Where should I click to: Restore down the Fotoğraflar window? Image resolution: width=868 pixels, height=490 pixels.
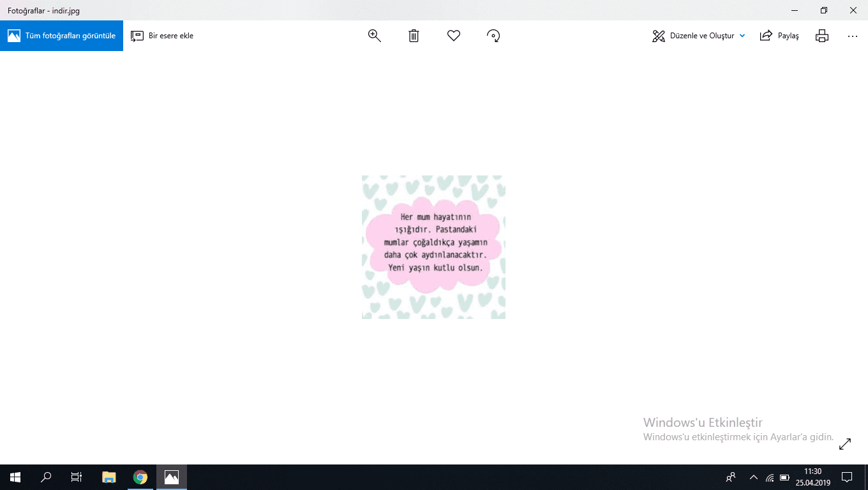tap(824, 10)
